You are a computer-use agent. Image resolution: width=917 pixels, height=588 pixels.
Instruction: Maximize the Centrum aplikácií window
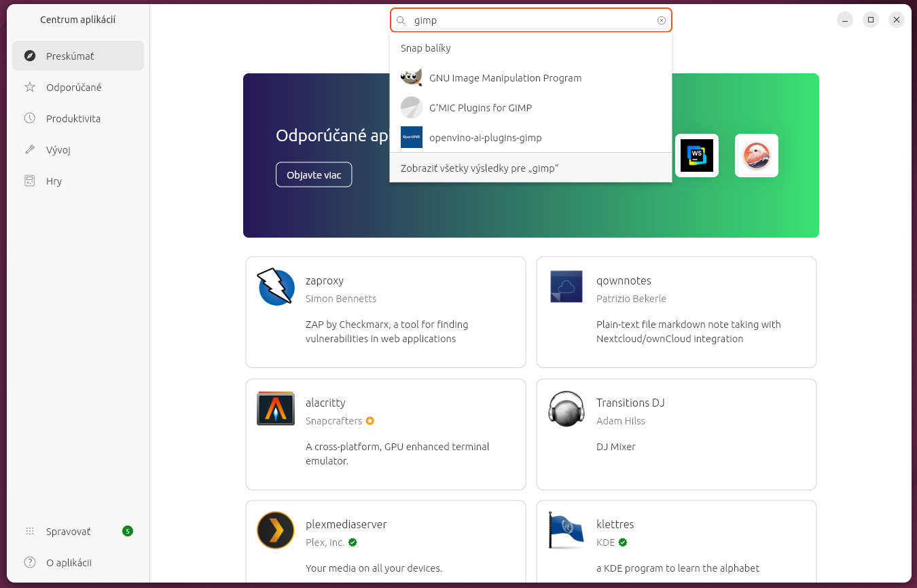pos(871,20)
